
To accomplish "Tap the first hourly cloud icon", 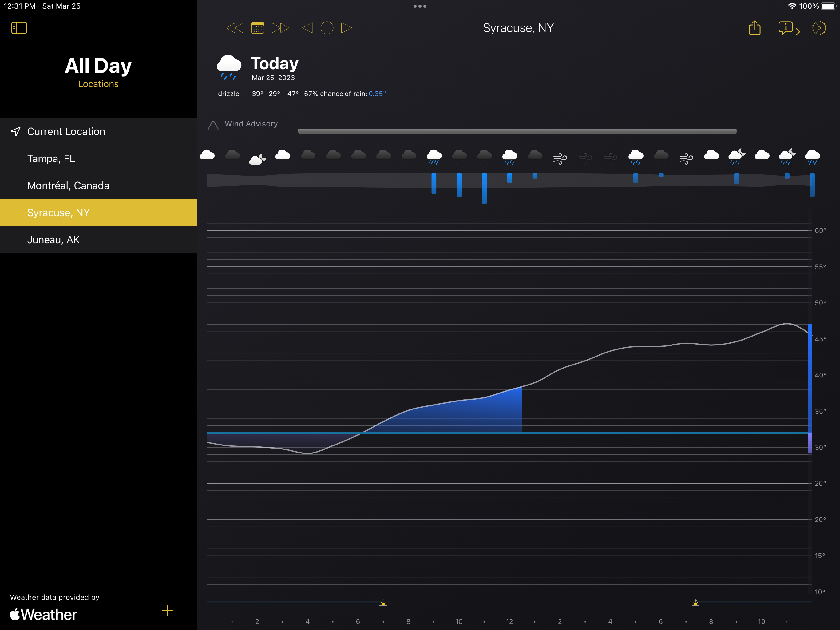I will (x=207, y=155).
